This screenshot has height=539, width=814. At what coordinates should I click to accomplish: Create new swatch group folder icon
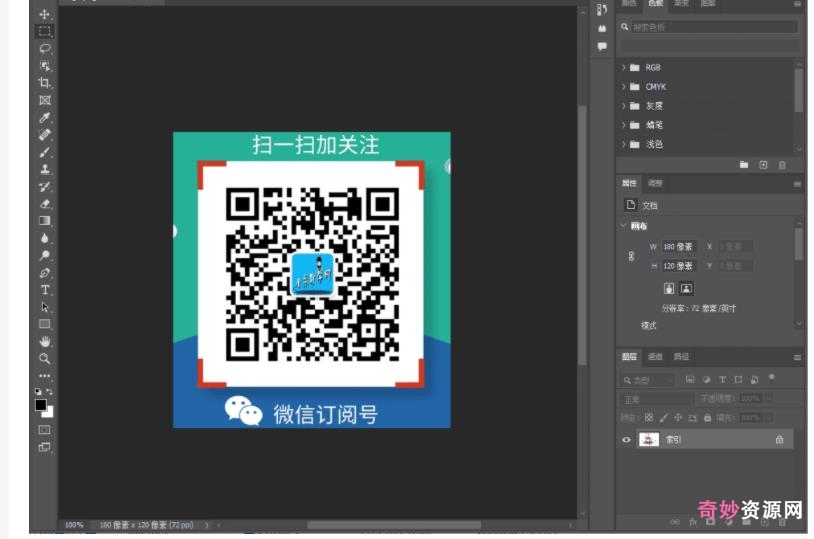(744, 165)
